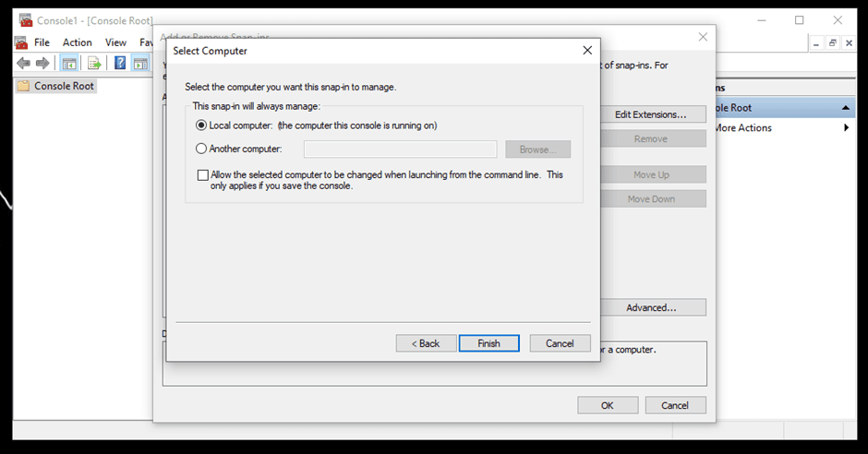The height and width of the screenshot is (454, 868).
Task: Click the MMC icon beside File menu
Action: tap(21, 42)
